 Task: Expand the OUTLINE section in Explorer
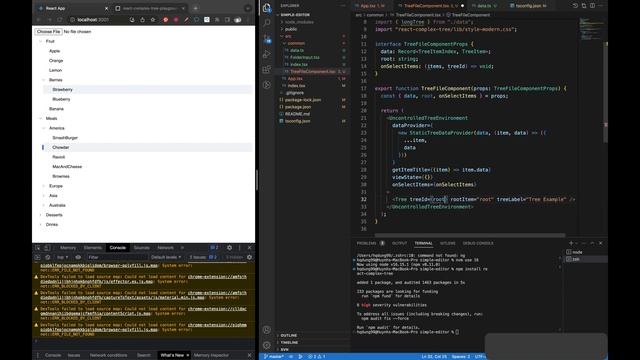[x=289, y=336]
